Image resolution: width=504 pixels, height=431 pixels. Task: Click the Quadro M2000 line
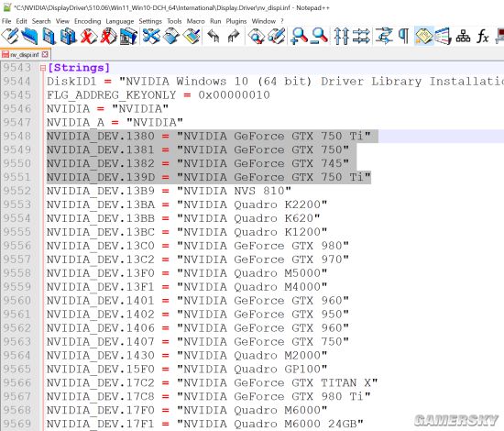click(187, 355)
